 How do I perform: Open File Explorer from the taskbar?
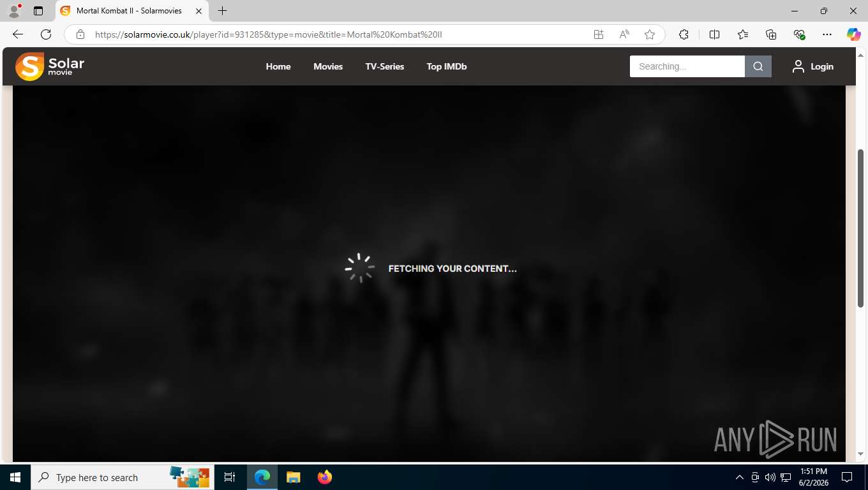(293, 477)
